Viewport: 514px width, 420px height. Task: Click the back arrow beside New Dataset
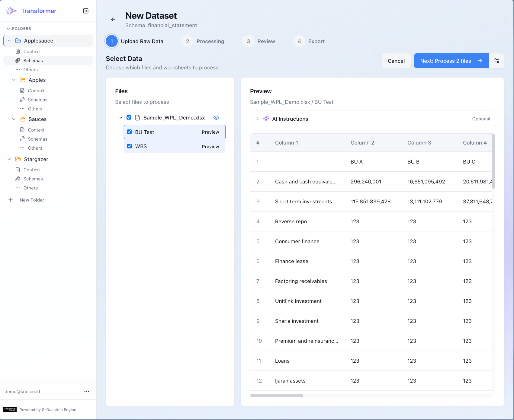113,19
